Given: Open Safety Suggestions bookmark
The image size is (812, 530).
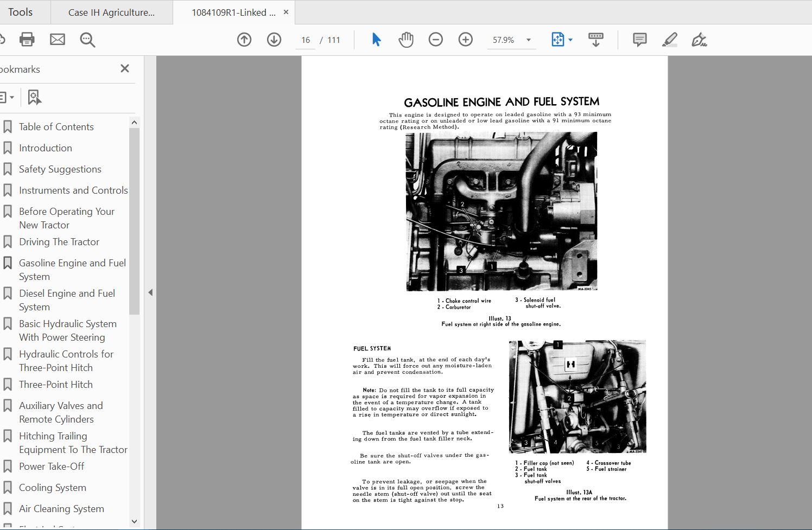Looking at the screenshot, I should click(60, 169).
